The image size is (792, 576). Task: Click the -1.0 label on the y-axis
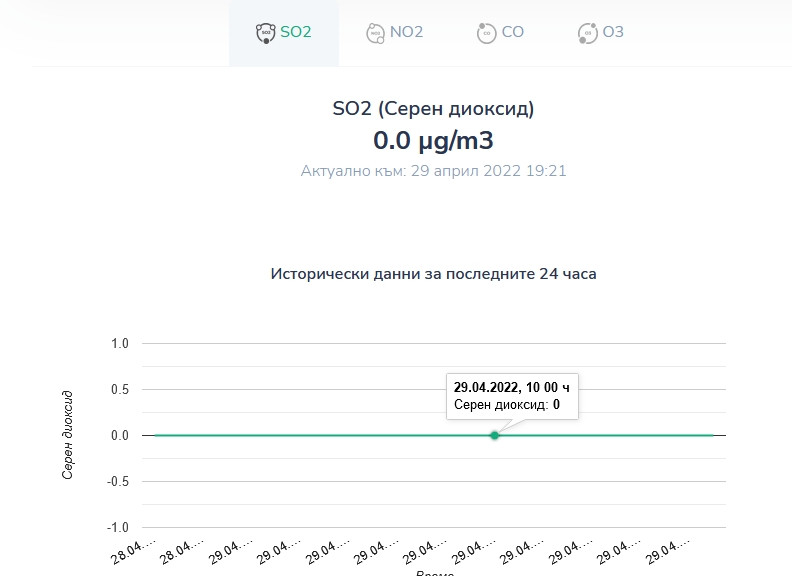pos(118,527)
